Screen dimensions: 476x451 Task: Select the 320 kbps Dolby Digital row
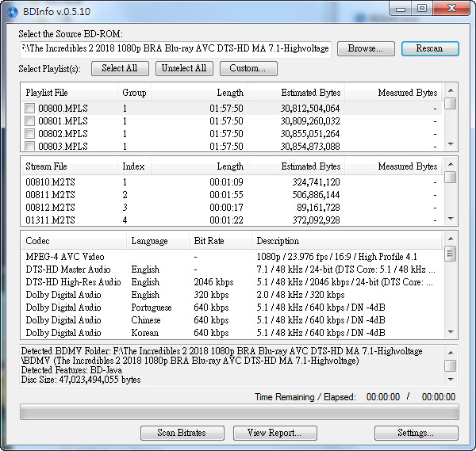coord(232,295)
